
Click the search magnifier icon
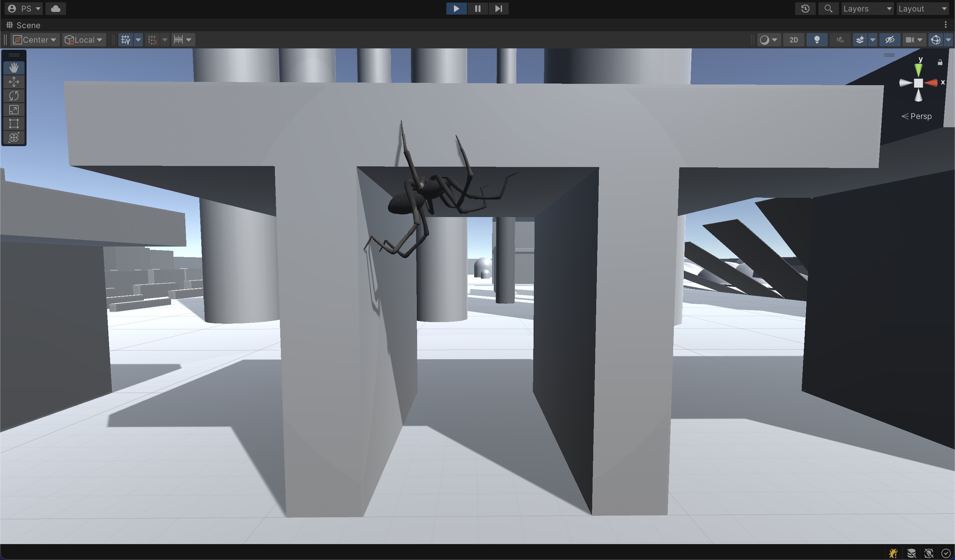828,8
